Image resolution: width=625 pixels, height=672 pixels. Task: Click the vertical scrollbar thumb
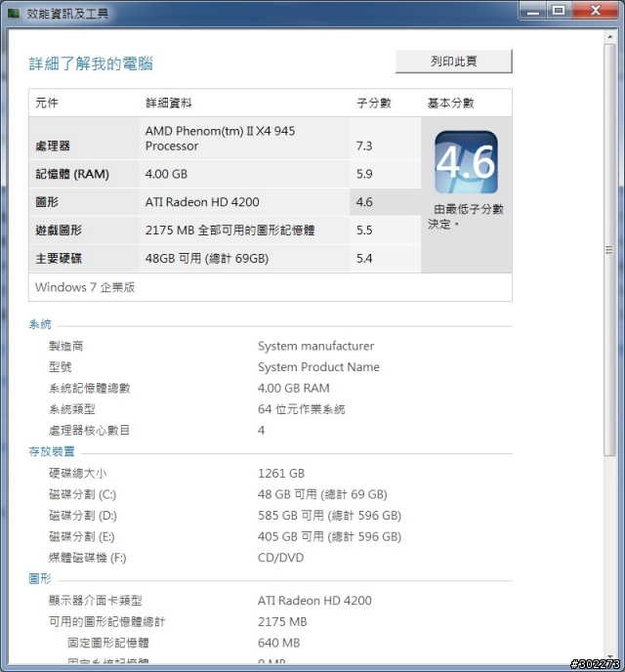[610, 250]
